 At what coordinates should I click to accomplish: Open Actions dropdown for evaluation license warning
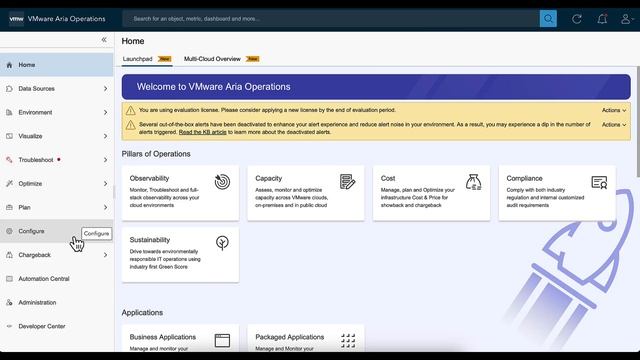614,110
